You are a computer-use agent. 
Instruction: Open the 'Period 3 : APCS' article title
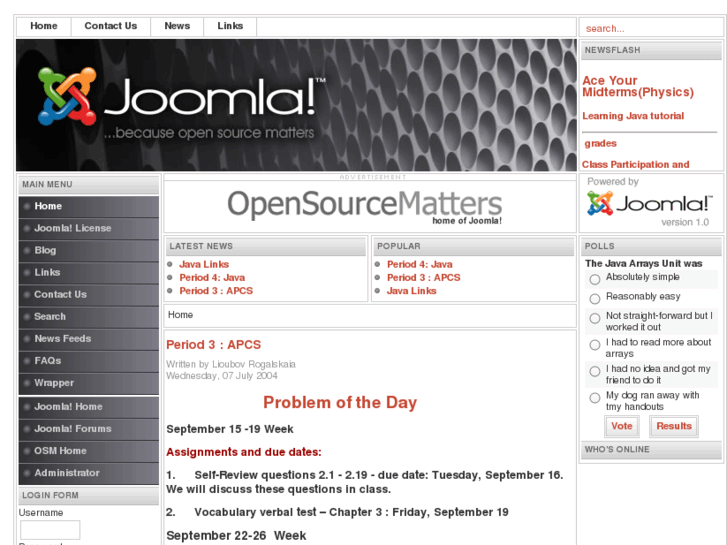(214, 345)
